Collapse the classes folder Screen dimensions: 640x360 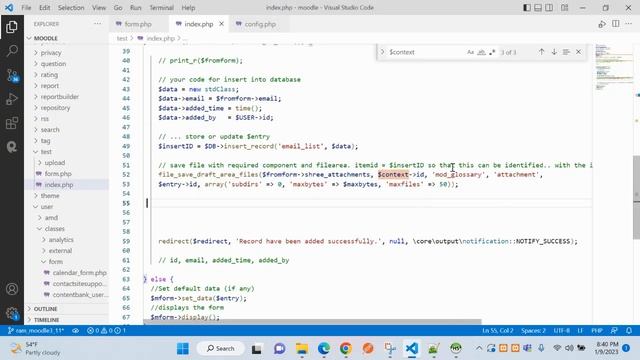(x=54, y=229)
